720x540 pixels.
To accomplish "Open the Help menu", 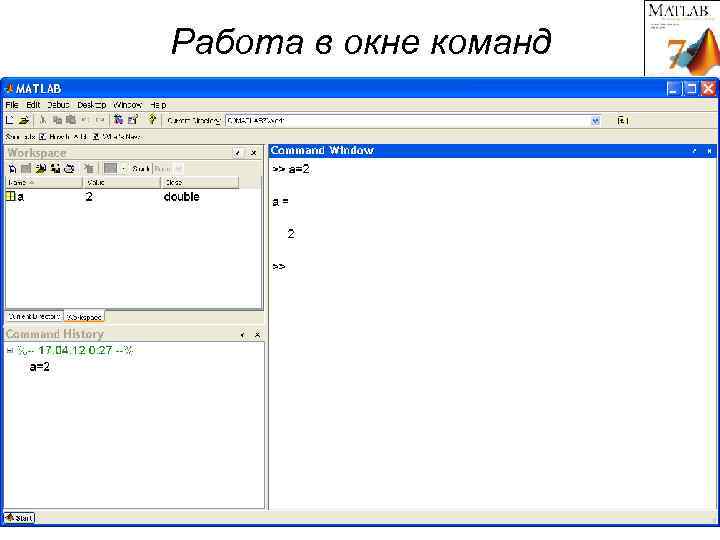I will pyautogui.click(x=158, y=105).
